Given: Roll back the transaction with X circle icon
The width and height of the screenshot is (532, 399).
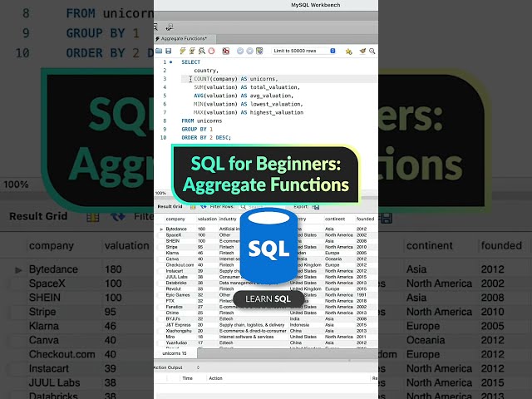Looking at the screenshot, I should (249, 51).
